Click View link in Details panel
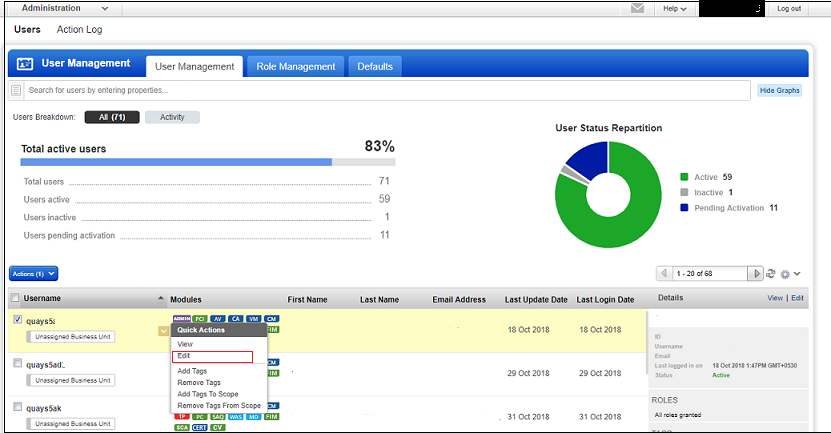The image size is (831, 433). coord(775,298)
